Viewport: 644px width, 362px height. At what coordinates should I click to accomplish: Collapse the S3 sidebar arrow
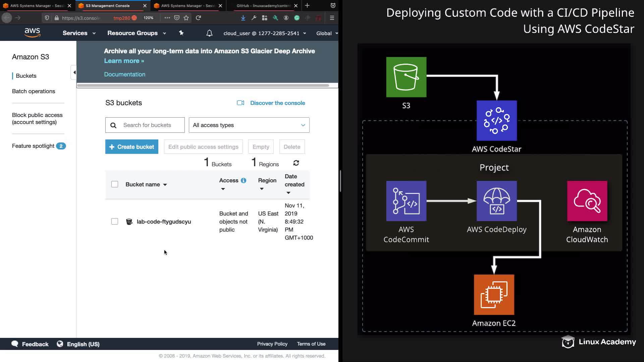coord(74,72)
